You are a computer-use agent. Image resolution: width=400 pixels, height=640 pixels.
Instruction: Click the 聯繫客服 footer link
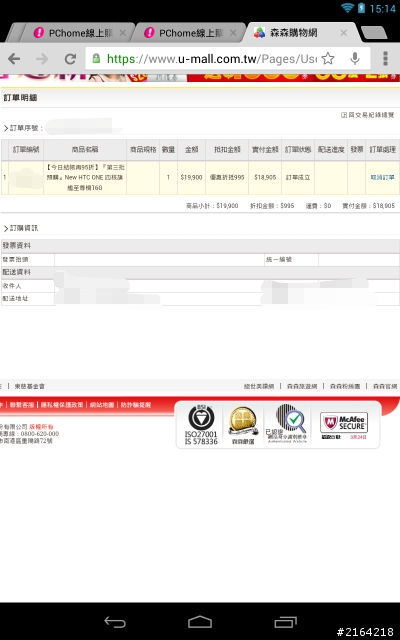22,405
